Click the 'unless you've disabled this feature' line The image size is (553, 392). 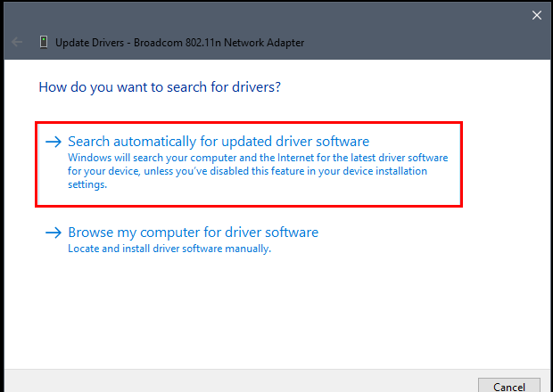(247, 171)
